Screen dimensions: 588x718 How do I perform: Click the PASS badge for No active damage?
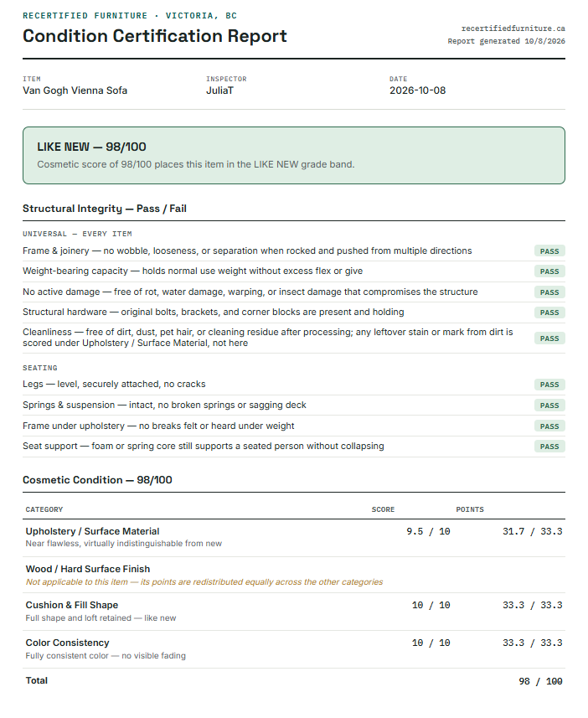(x=549, y=292)
